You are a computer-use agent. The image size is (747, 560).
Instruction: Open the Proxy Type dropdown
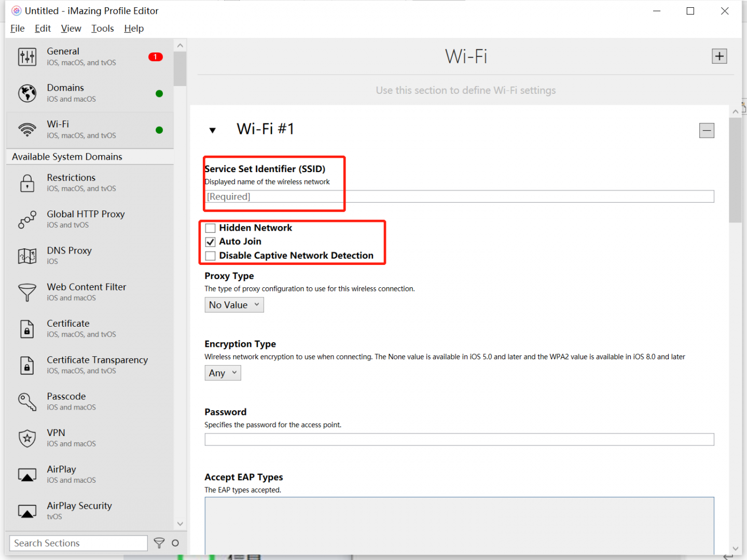tap(234, 305)
